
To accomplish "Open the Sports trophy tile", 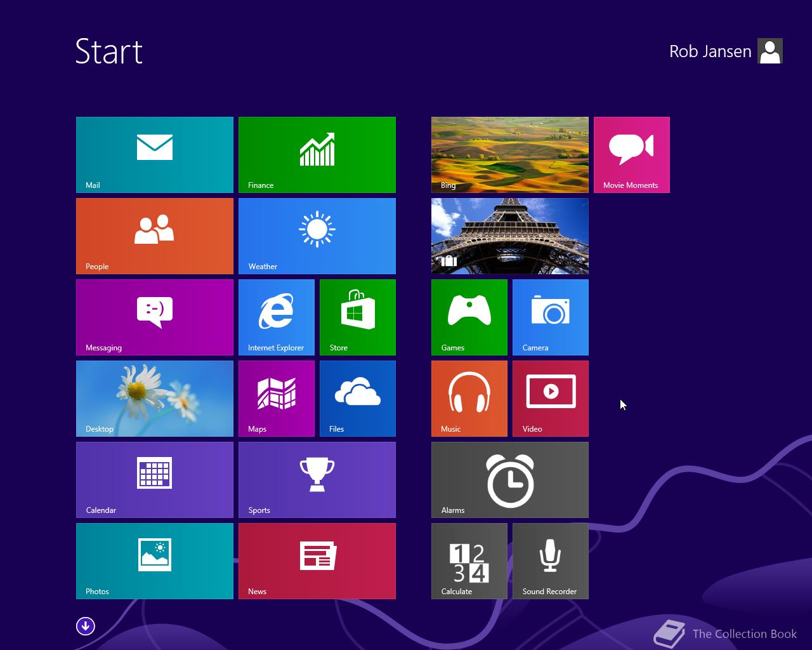I will point(317,480).
